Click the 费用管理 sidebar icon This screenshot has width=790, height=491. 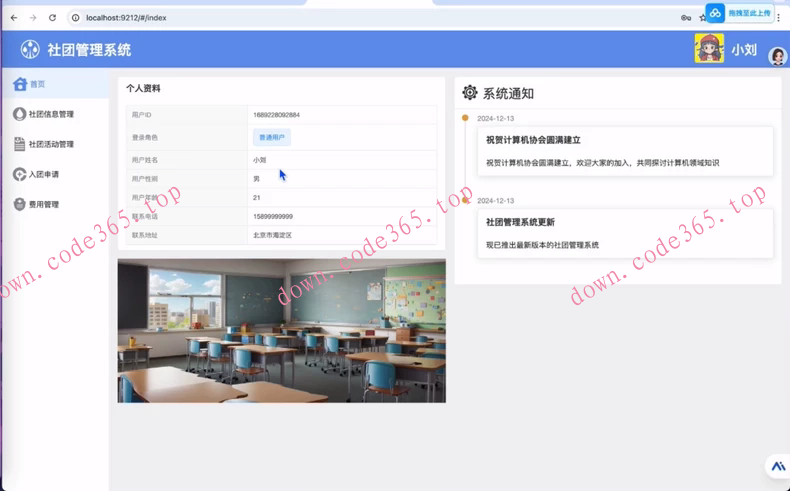(x=19, y=204)
